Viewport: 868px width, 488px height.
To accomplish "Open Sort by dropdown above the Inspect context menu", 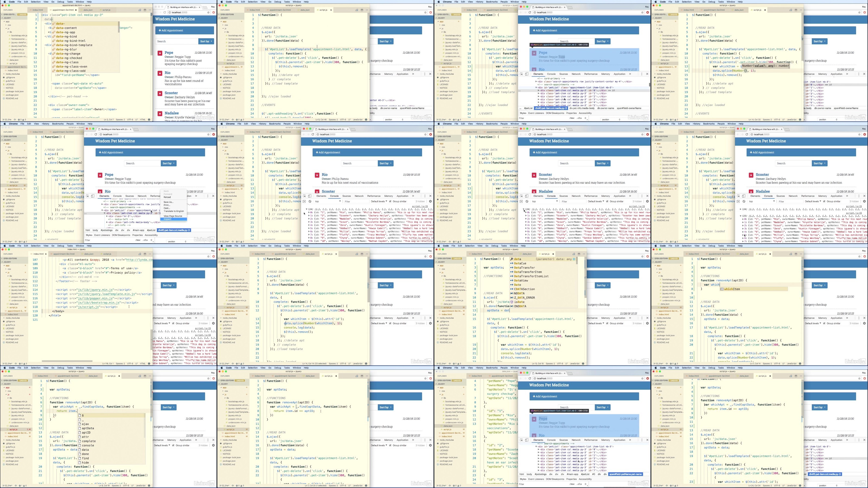I will click(168, 163).
